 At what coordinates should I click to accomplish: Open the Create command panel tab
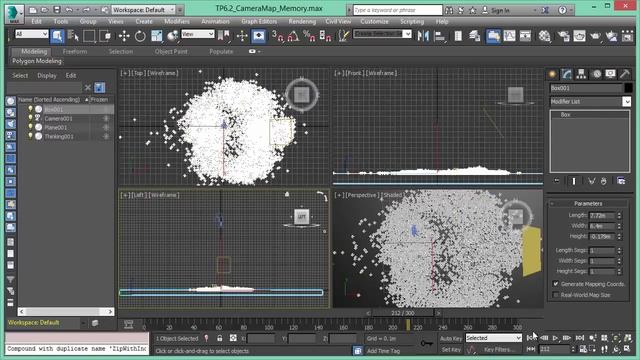[552, 74]
